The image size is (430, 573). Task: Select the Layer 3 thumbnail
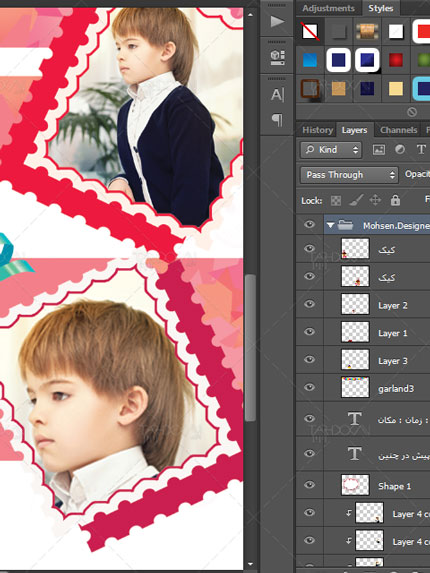(355, 360)
